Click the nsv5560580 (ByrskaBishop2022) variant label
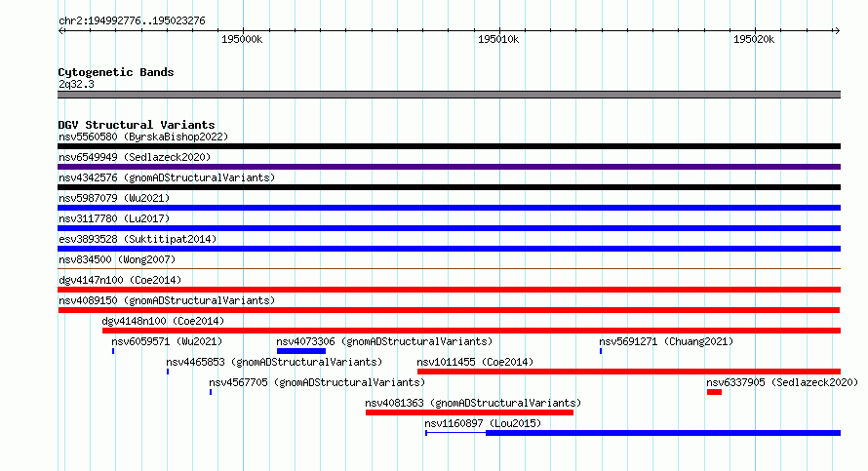Viewport: 868px width, 471px height. point(143,137)
